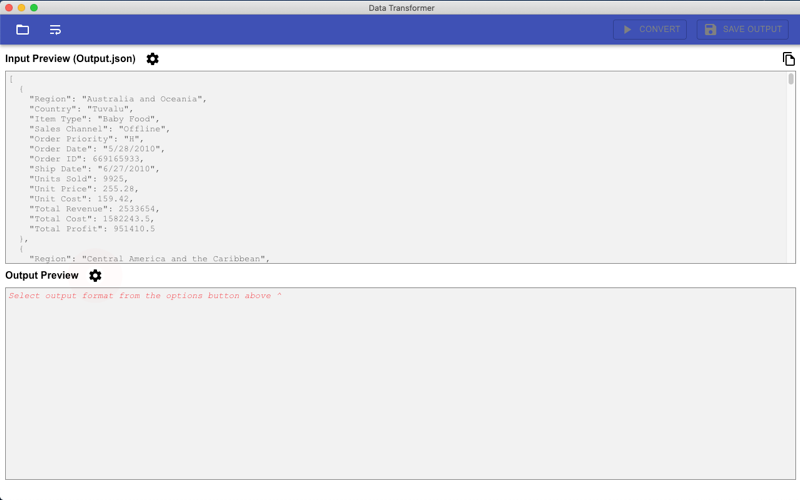The image size is (800, 500).
Task: Maximize the window with green button
Action: tap(34, 8)
